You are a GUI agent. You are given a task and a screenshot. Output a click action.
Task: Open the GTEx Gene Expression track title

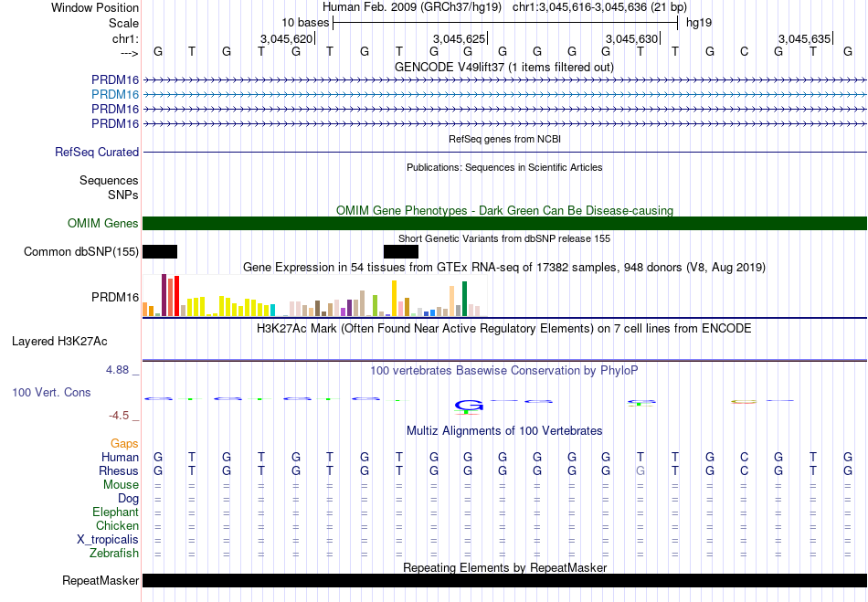[504, 268]
